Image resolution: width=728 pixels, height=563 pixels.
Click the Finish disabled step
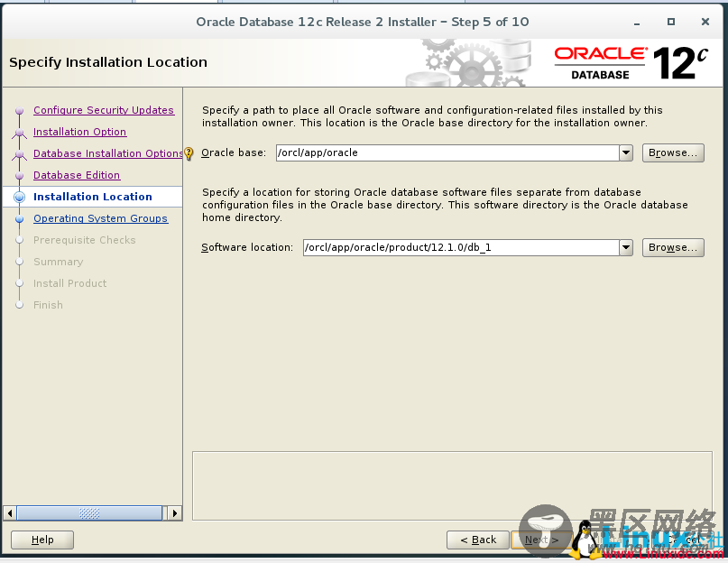(x=48, y=305)
